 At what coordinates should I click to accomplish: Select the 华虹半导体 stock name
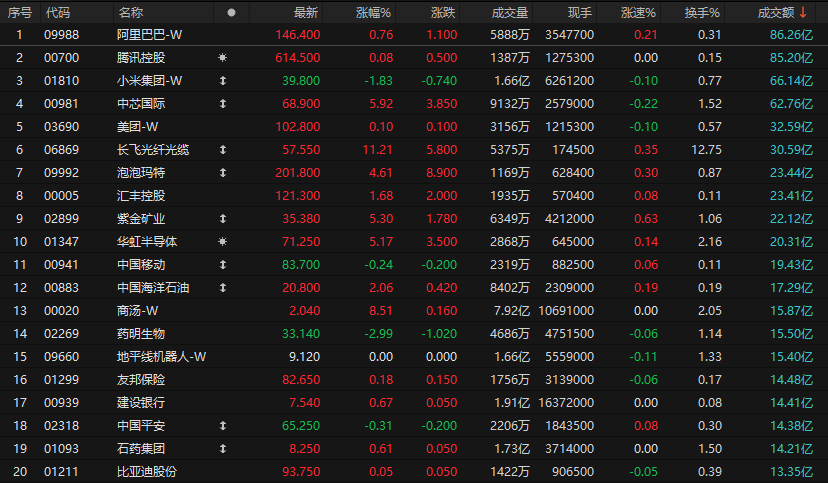point(147,242)
